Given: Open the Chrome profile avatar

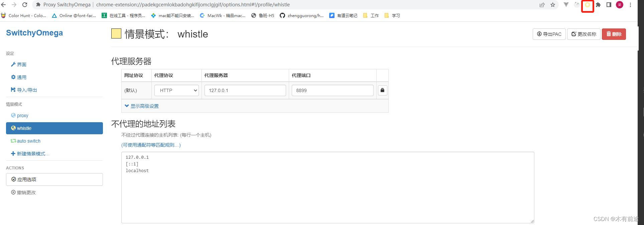Looking at the screenshot, I should [620, 5].
